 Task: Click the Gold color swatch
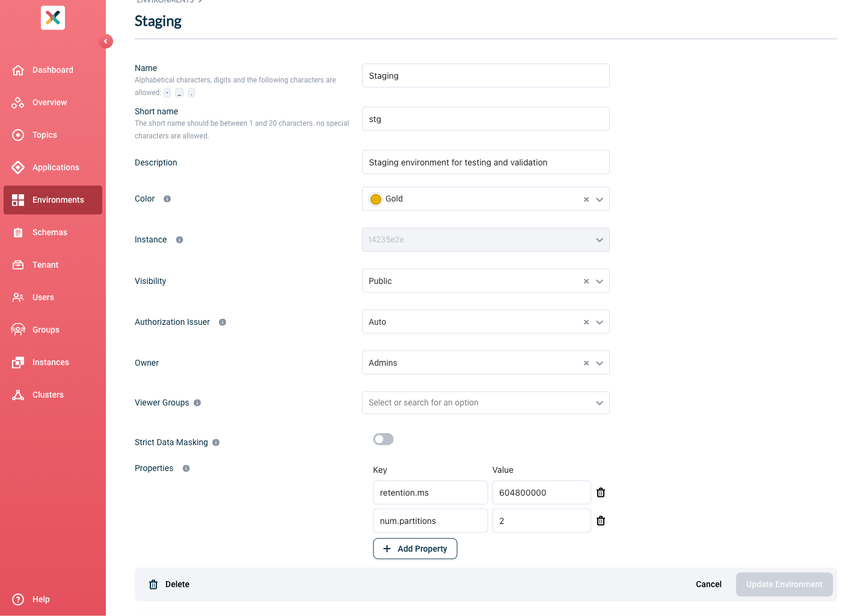tap(376, 199)
